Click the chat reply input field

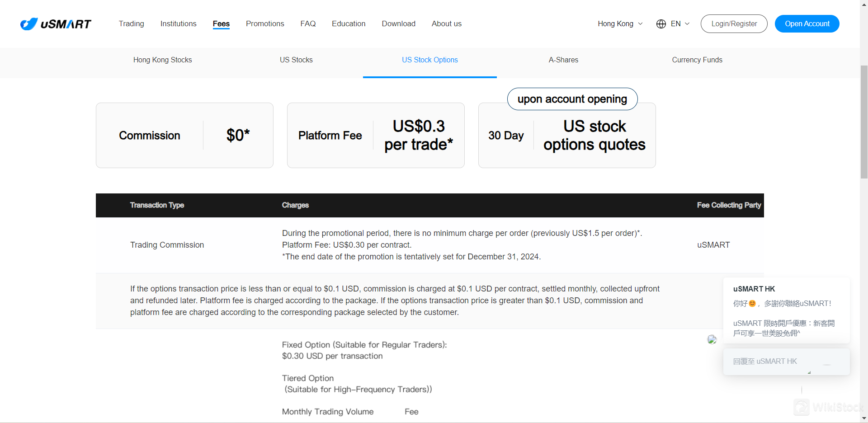tap(787, 362)
